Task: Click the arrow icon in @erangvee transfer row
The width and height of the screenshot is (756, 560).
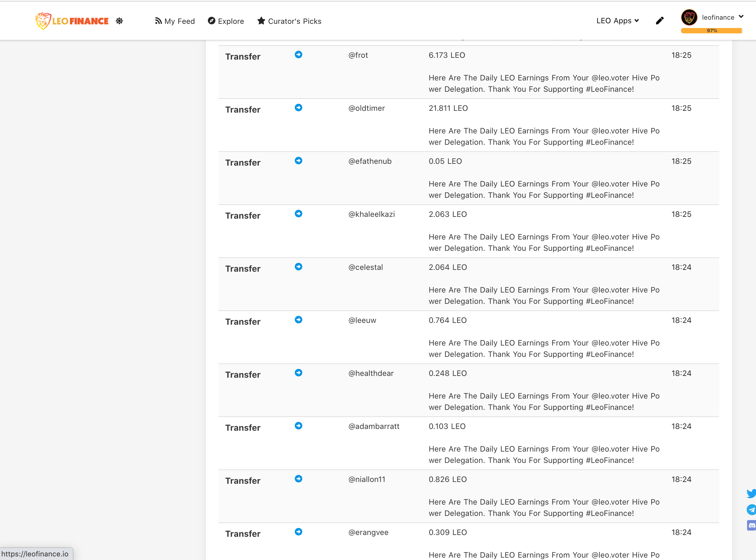Action: click(299, 532)
